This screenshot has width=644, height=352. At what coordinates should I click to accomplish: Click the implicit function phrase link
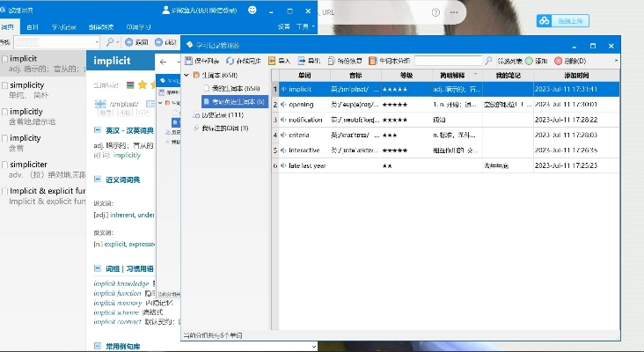pos(118,293)
